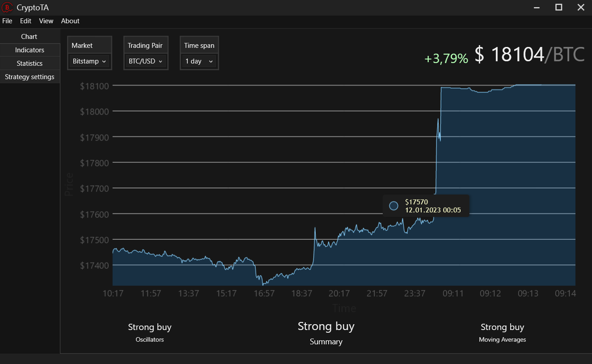This screenshot has height=364, width=592.
Task: Click the $17600 price axis label
Action: pos(94,215)
